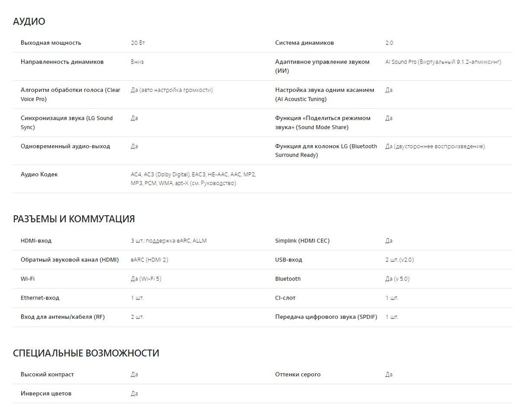
Task: Select the Clear Voice Pro row label
Action: [70, 95]
